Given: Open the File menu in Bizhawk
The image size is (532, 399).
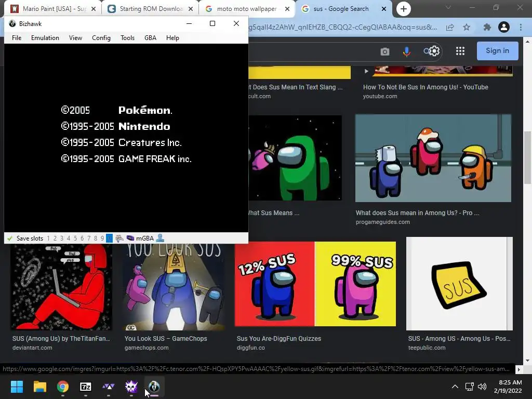Looking at the screenshot, I should click(17, 37).
